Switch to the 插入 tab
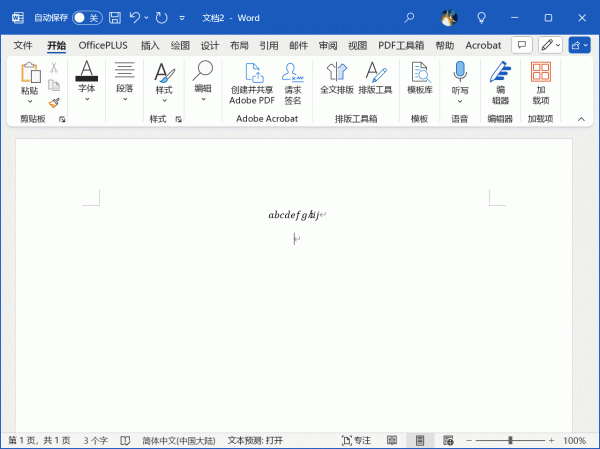The height and width of the screenshot is (449, 600). tap(150, 46)
